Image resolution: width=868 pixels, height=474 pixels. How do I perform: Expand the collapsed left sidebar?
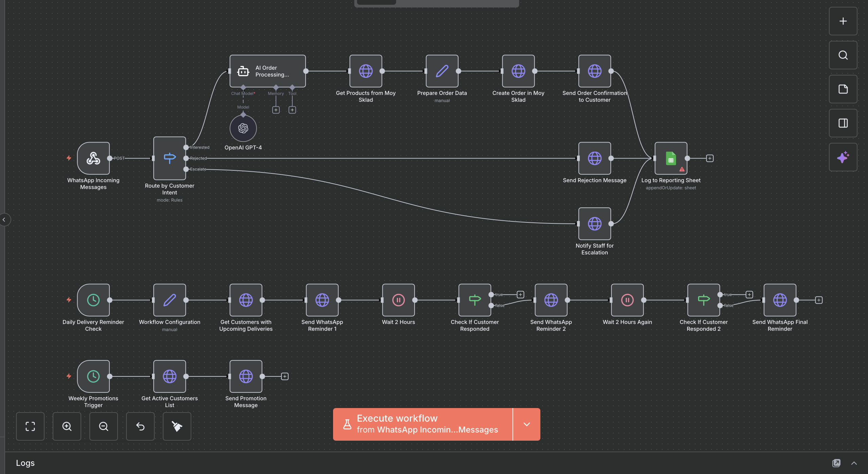coord(4,220)
